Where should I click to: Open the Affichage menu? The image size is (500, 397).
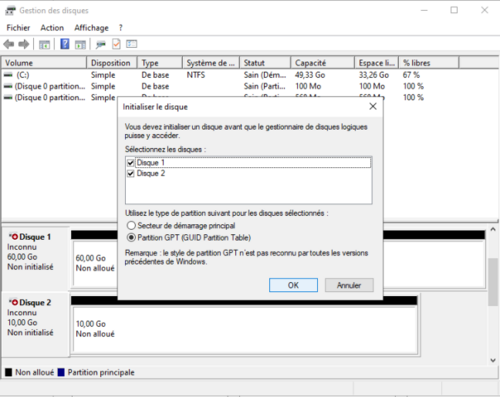point(91,28)
